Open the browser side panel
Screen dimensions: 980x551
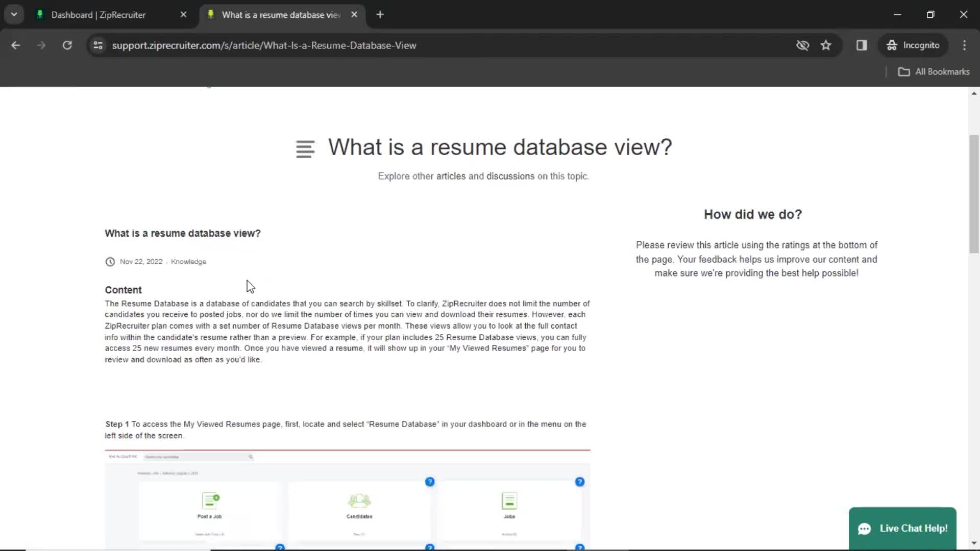pyautogui.click(x=862, y=45)
